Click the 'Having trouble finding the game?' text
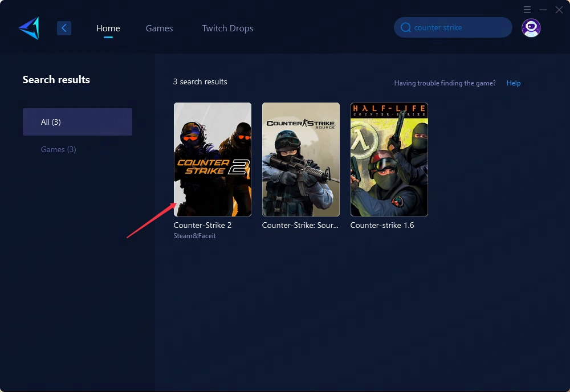The height and width of the screenshot is (392, 570). click(445, 83)
